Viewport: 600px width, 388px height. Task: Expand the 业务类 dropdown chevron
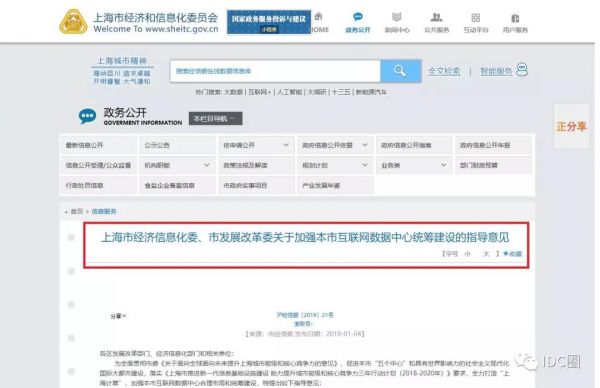click(x=443, y=165)
